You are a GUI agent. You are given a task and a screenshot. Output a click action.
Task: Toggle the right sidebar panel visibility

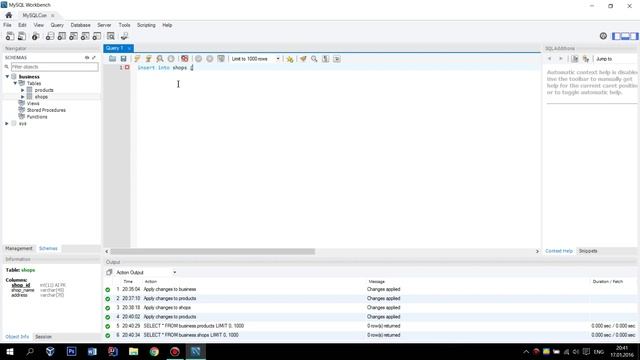tap(634, 36)
